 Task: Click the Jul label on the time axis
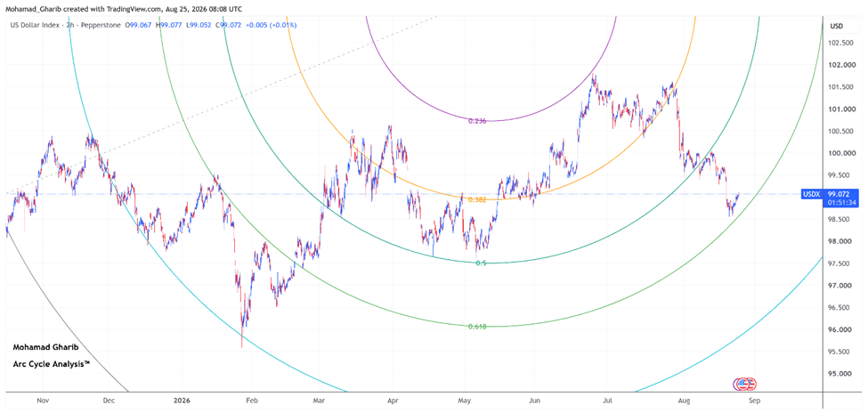pyautogui.click(x=608, y=399)
